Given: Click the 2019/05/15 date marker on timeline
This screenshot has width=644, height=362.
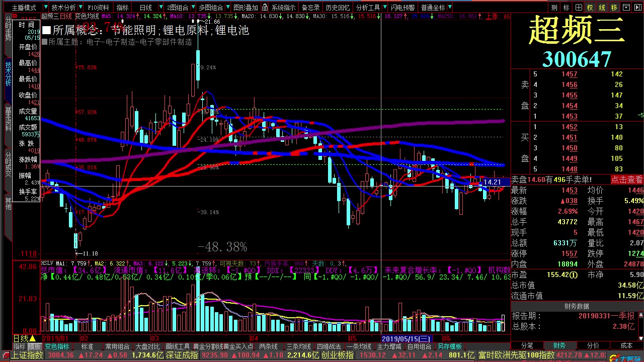Looking at the screenshot, I should click(x=406, y=339).
